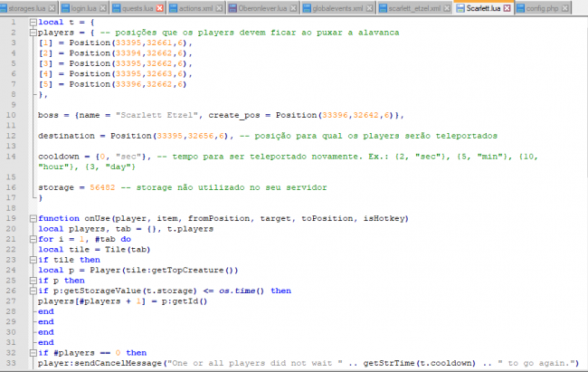Image resolution: width=588 pixels, height=372 pixels.
Task: Click 'create_pos' on the boss line
Action: pos(234,115)
